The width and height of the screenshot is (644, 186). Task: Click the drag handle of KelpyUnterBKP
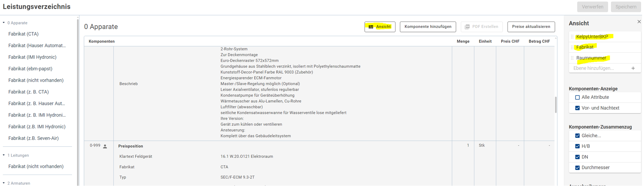(x=572, y=37)
